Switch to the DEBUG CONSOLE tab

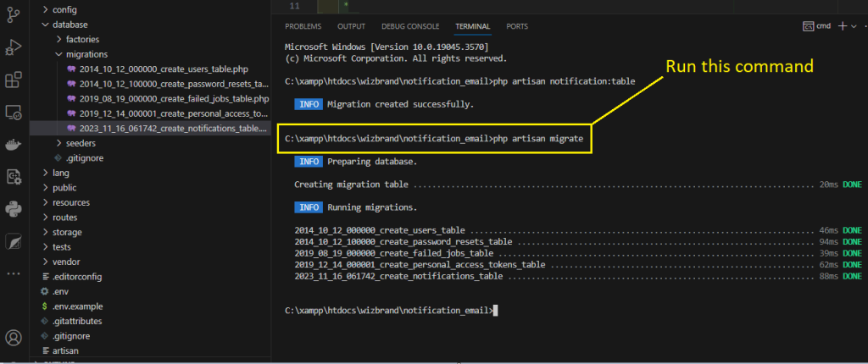coord(410,26)
